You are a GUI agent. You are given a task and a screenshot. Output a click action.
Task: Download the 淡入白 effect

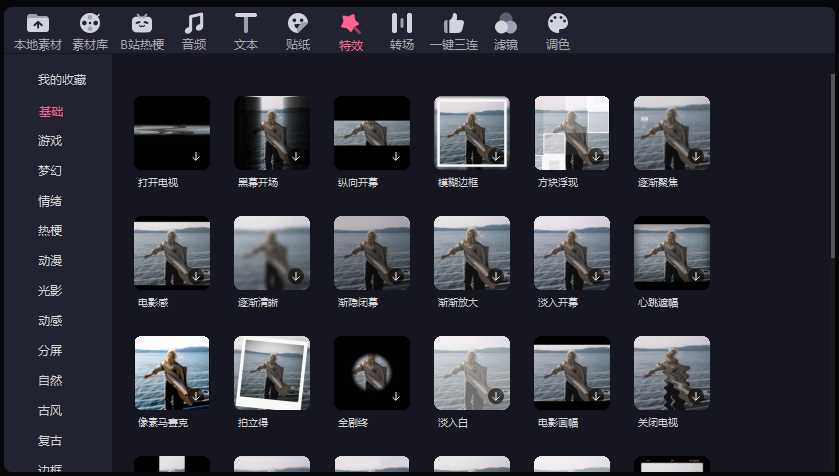(496, 396)
